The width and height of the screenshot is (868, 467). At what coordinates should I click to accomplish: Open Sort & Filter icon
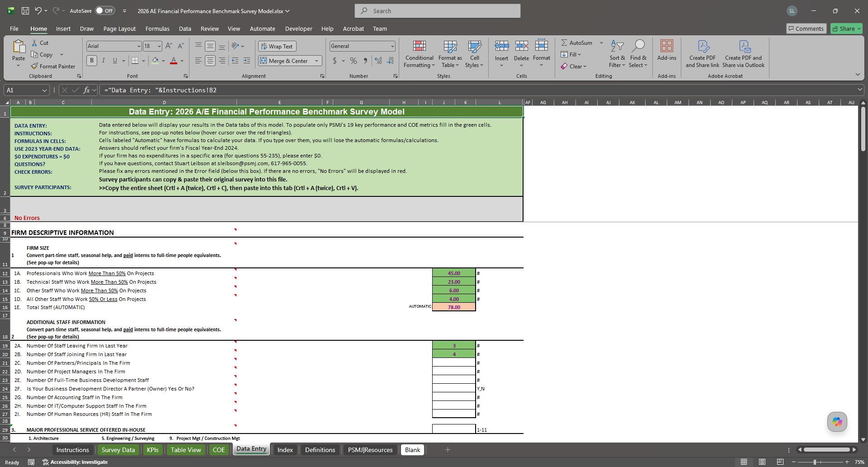(617, 46)
